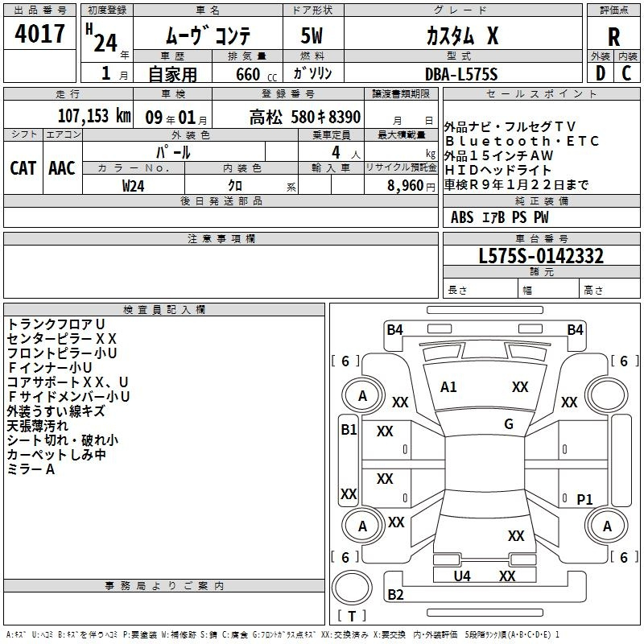Viewport: 644px width, 644px height.
Task: Click the spare tire circle above [T]
Action: [x=352, y=587]
